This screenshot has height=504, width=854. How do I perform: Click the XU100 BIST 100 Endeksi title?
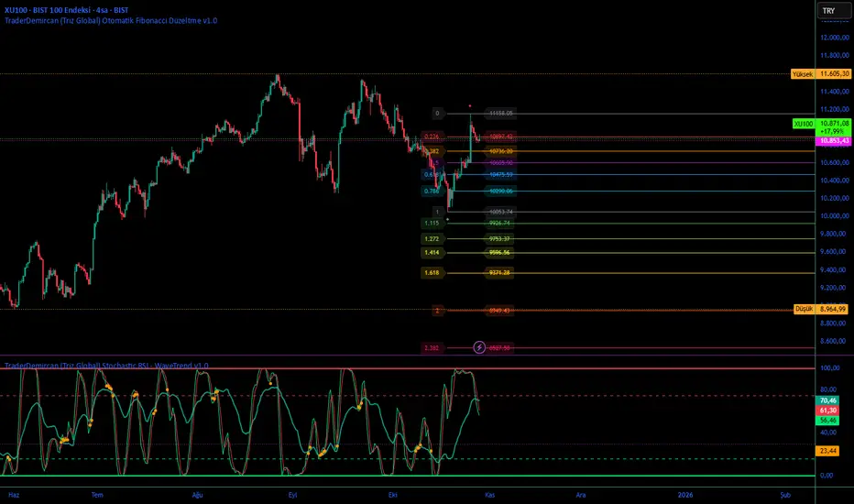(67, 10)
